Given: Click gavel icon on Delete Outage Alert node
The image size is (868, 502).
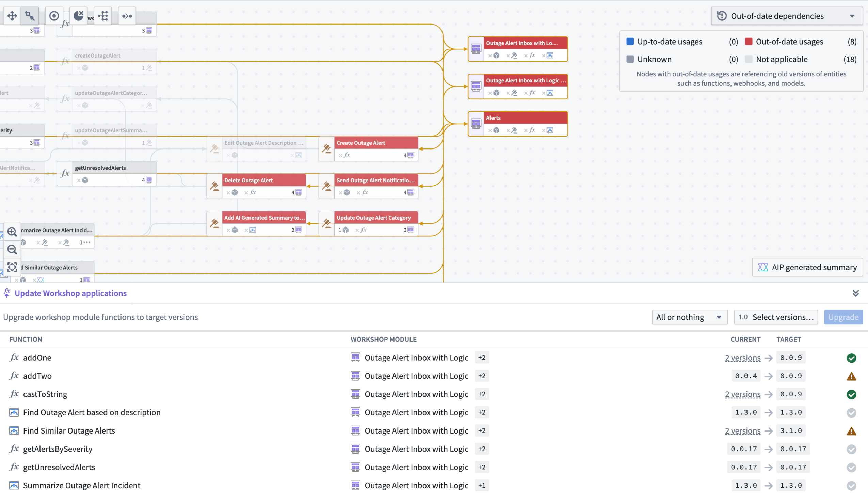Looking at the screenshot, I should coord(214,186).
